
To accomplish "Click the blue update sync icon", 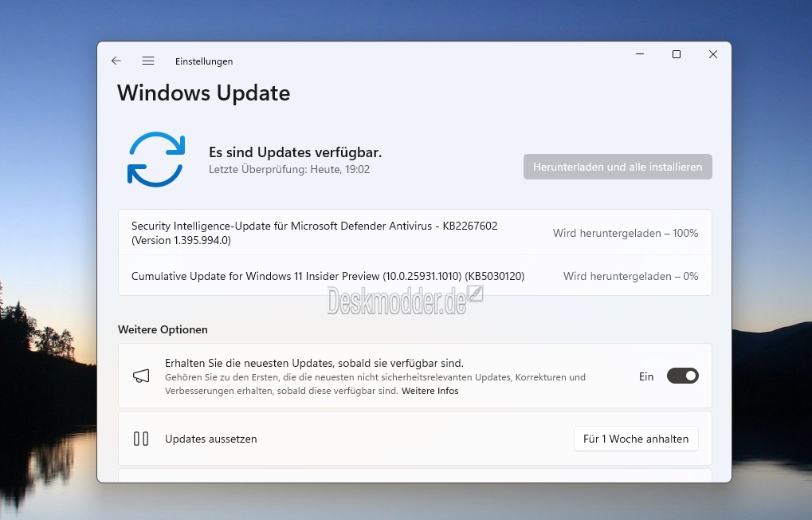I will 156,160.
